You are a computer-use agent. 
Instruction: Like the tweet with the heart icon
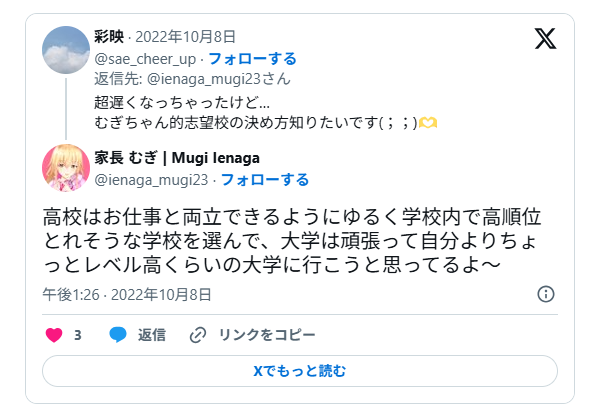[54, 335]
